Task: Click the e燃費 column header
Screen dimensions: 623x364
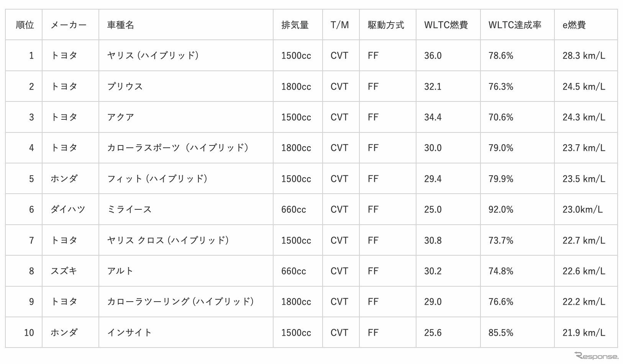Action: [x=574, y=25]
